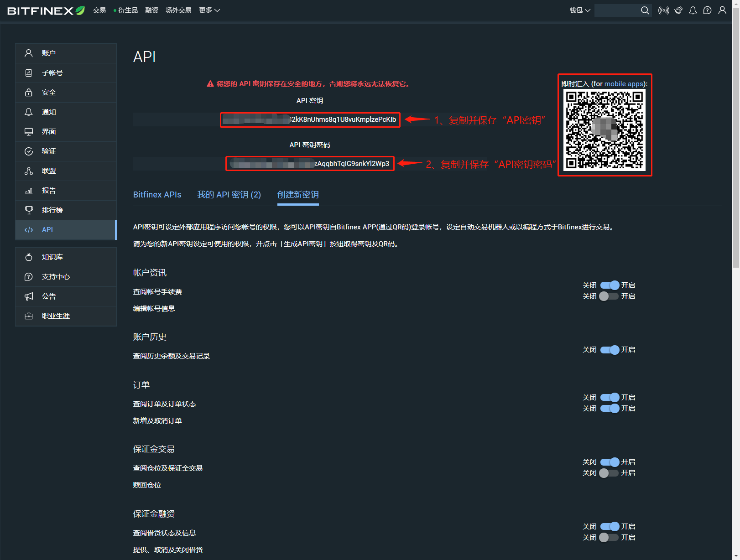Open 排行榜 leaderboard page
Viewport: 740px width, 560px height.
click(66, 210)
